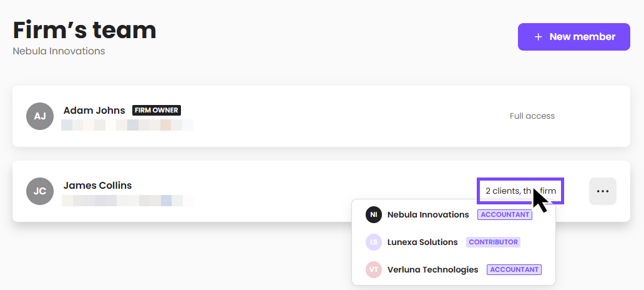Image resolution: width=644 pixels, height=290 pixels.
Task: Click James Collins JC avatar
Action: point(40,191)
